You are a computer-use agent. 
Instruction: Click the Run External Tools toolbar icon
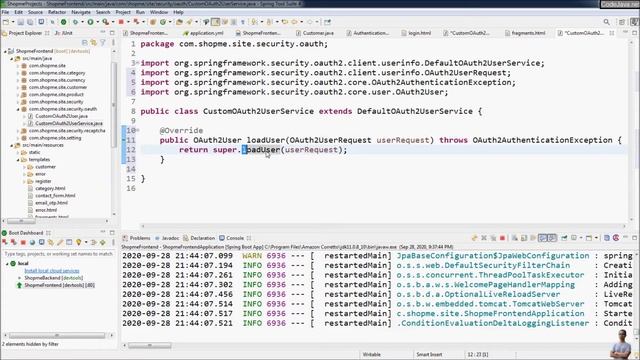tap(105, 22)
